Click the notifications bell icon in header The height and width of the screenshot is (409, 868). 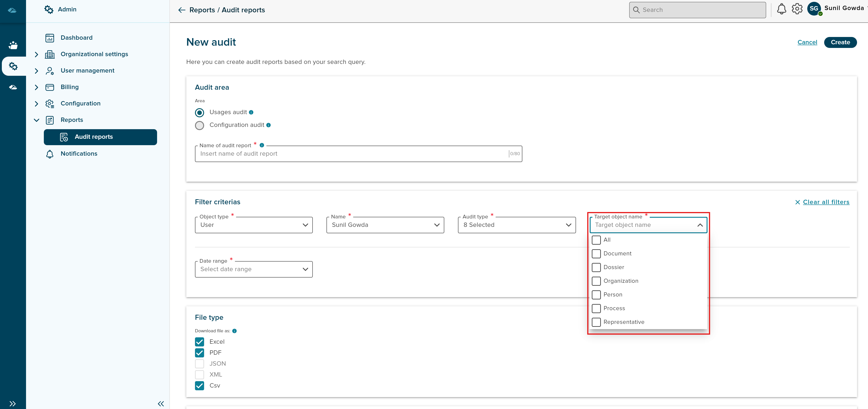(x=781, y=9)
